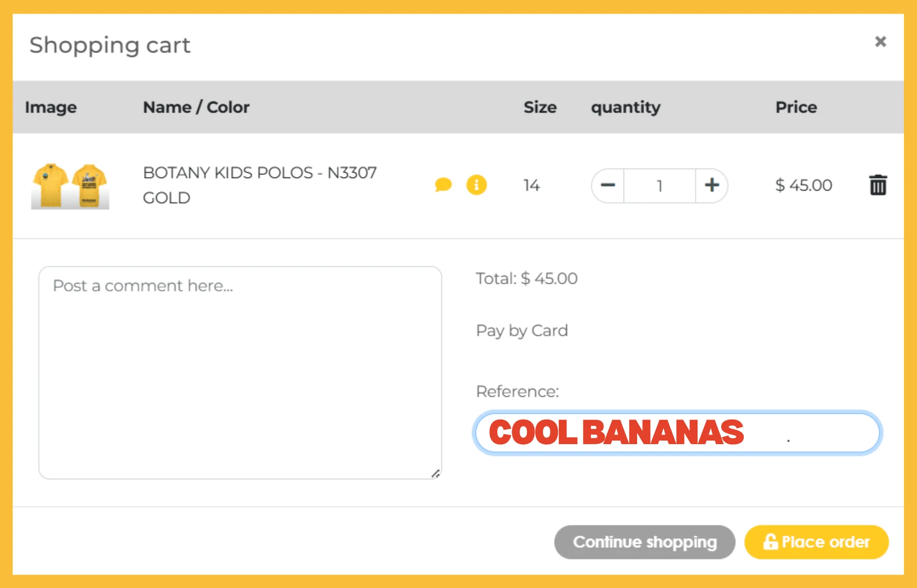Click the Price column header

796,107
